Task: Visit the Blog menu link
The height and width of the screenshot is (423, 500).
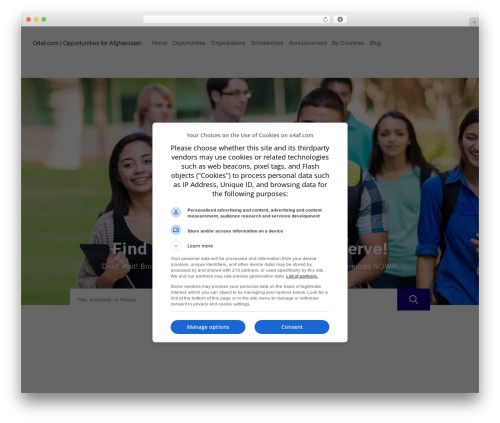Action: click(375, 43)
